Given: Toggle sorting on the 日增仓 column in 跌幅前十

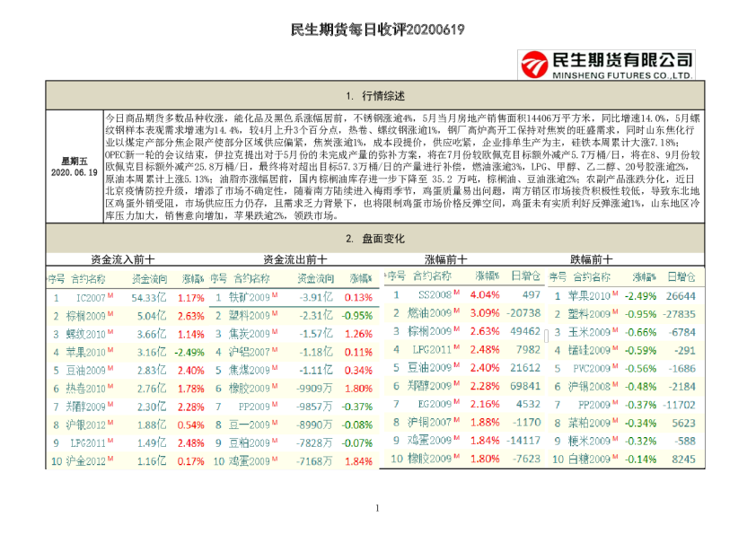Looking at the screenshot, I should (681, 276).
